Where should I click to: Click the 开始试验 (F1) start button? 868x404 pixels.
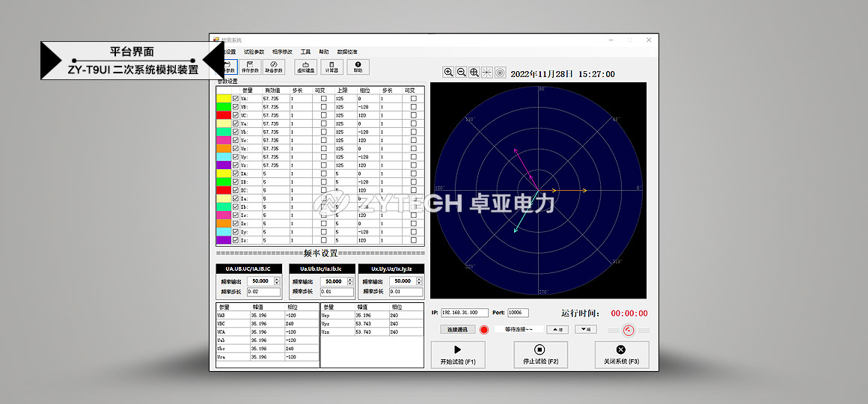[x=458, y=355]
